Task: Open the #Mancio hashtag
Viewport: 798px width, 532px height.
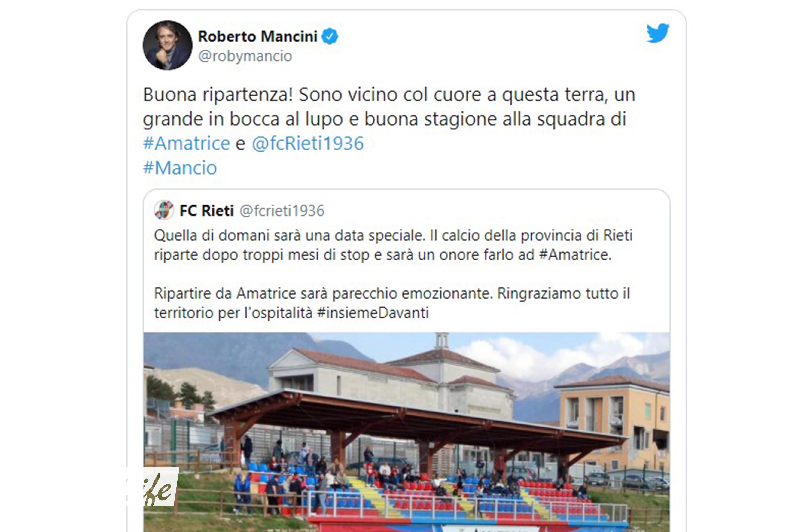Action: 180,167
